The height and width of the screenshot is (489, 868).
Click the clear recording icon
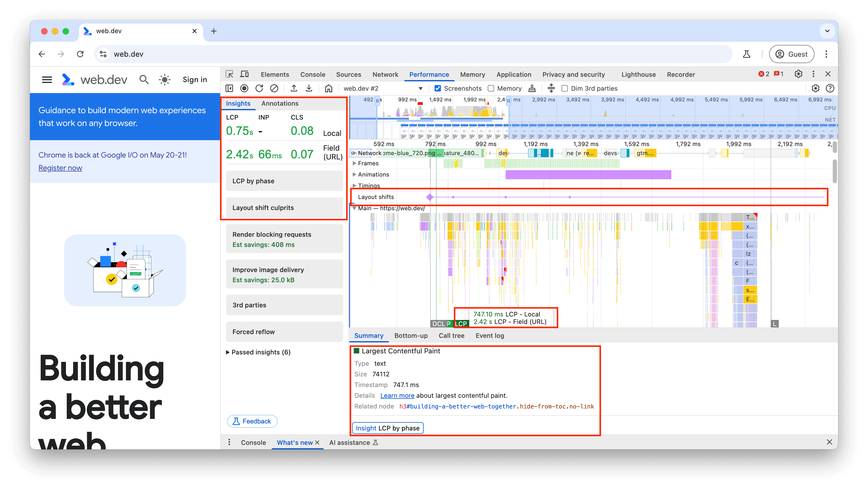(x=274, y=88)
